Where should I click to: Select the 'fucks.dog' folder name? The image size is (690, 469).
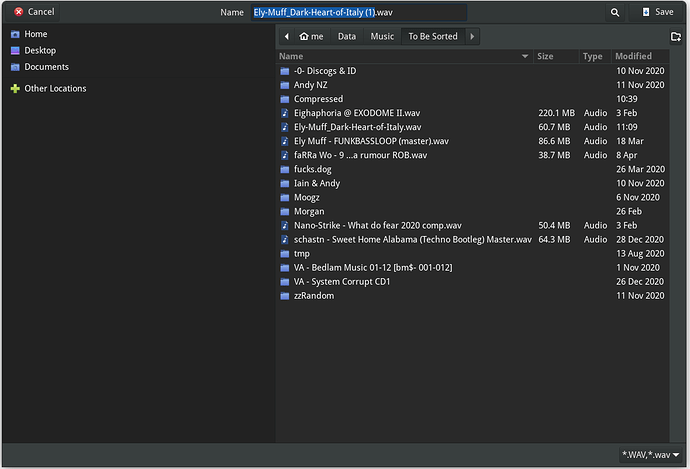click(x=312, y=169)
